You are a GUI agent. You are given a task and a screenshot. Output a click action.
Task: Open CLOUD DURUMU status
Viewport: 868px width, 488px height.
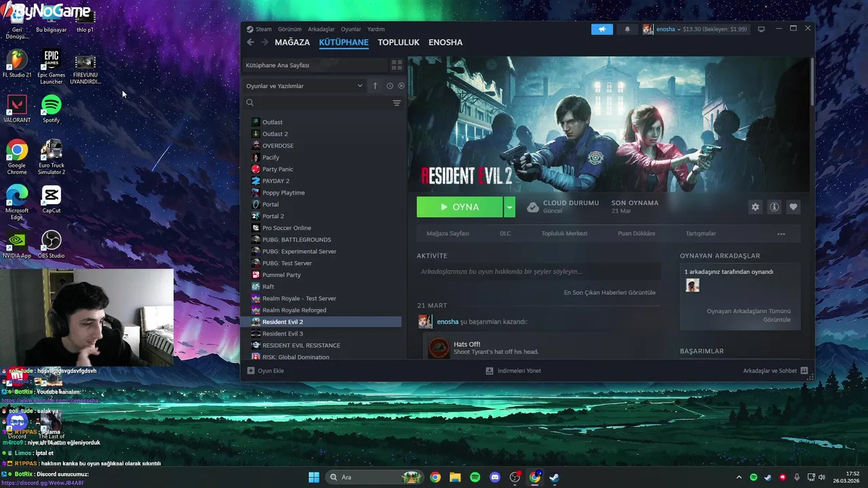pos(563,207)
